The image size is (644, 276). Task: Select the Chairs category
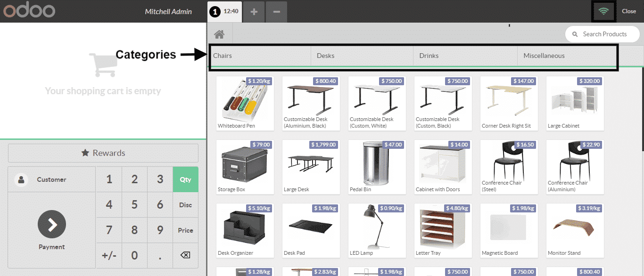coord(259,56)
